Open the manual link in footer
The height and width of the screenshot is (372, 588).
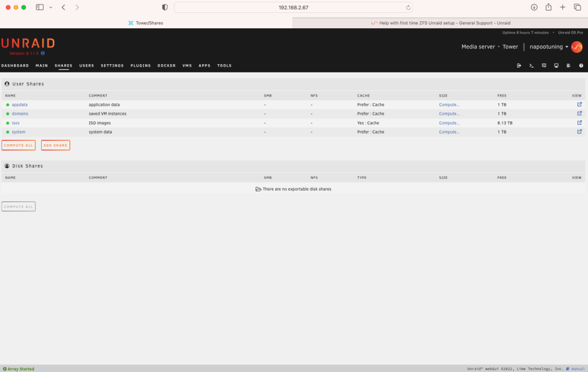(x=577, y=369)
